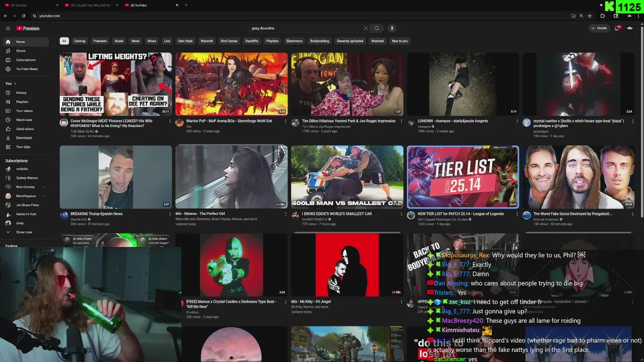The height and width of the screenshot is (362, 644).
Task: Click the Create button
Action: [x=599, y=28]
